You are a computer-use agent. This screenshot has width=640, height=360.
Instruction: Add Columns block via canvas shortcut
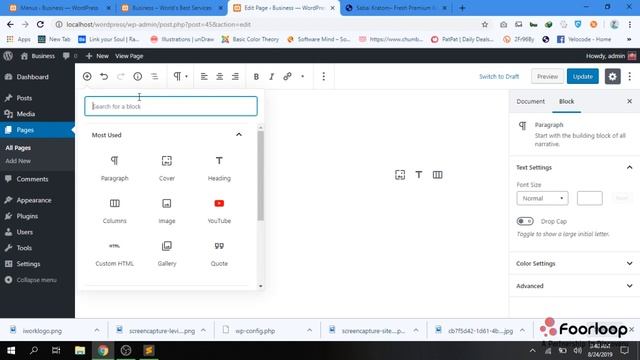coord(438,175)
